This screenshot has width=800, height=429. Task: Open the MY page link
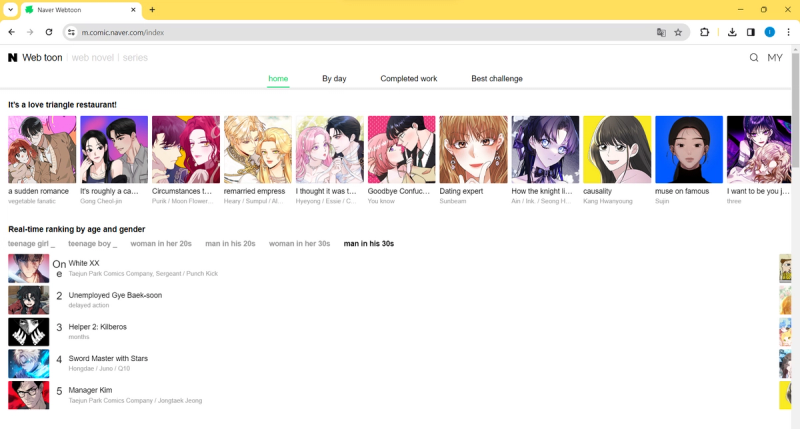(775, 58)
